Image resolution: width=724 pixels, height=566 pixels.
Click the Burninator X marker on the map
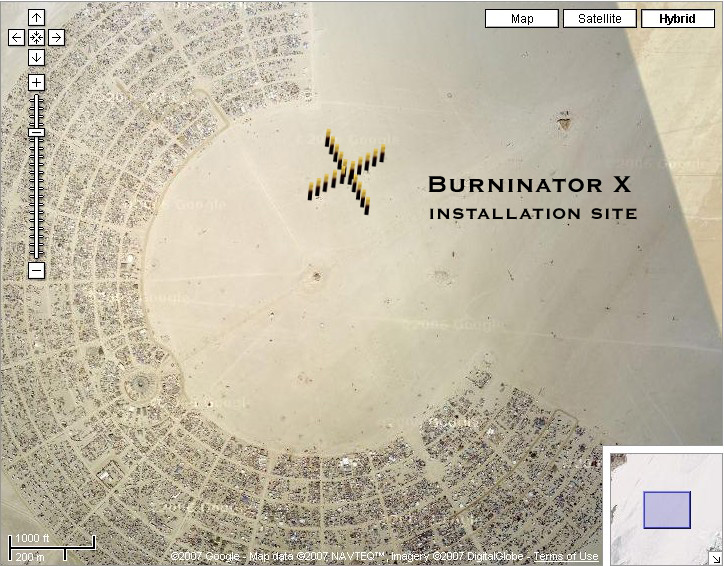(x=347, y=172)
